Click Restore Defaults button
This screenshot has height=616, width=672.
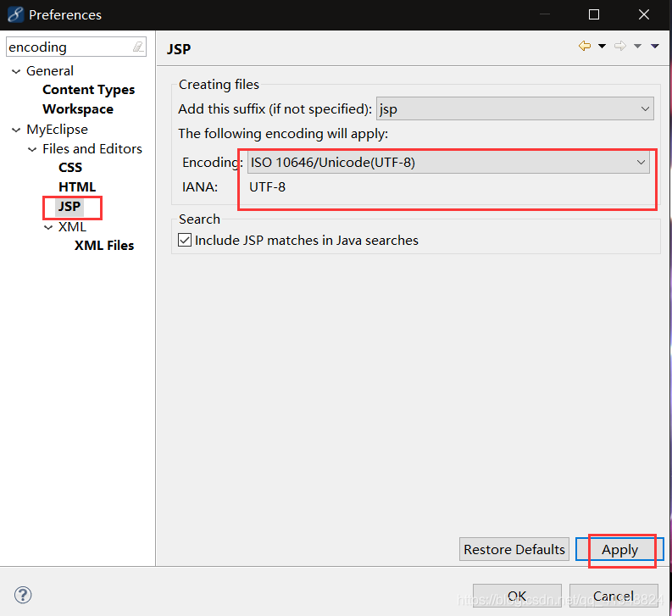(514, 549)
